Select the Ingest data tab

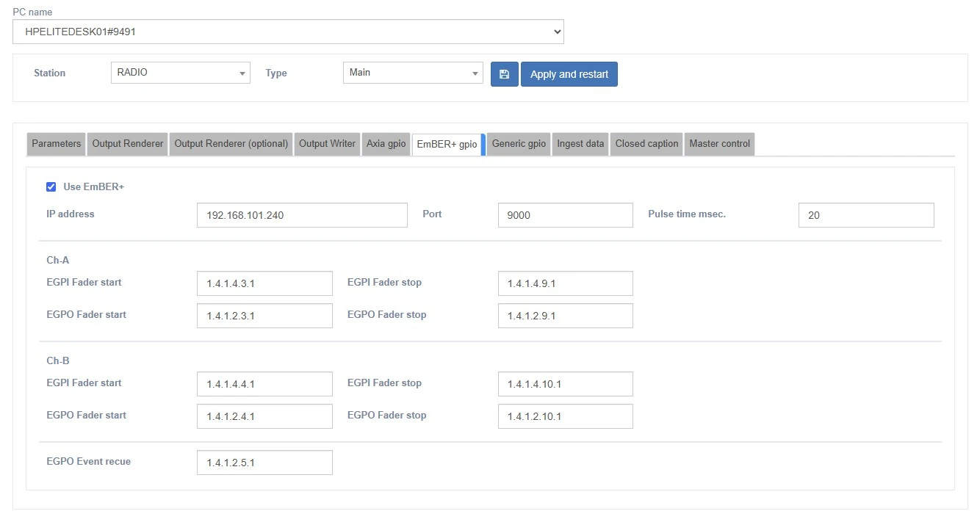pos(580,144)
